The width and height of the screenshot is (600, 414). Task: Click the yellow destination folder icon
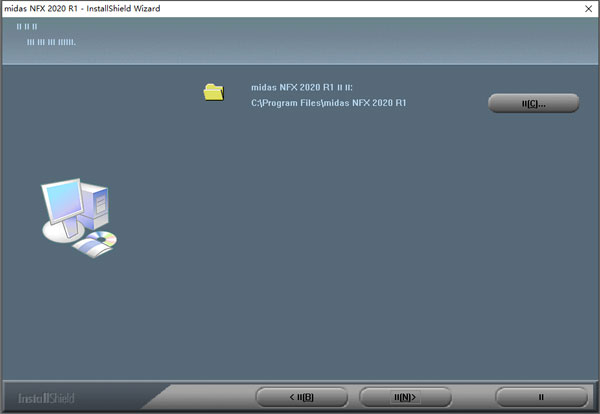click(x=214, y=92)
